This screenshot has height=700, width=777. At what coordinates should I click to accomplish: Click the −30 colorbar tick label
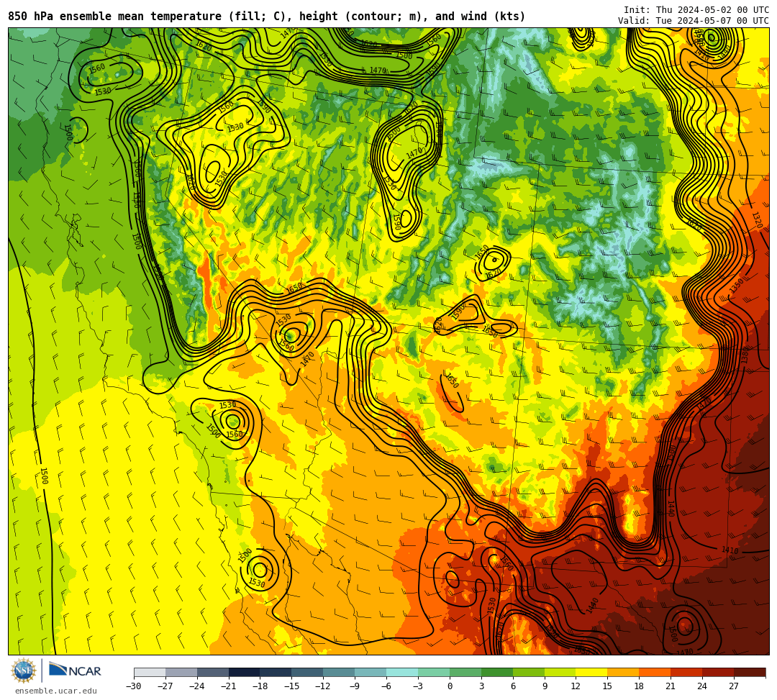tap(134, 686)
